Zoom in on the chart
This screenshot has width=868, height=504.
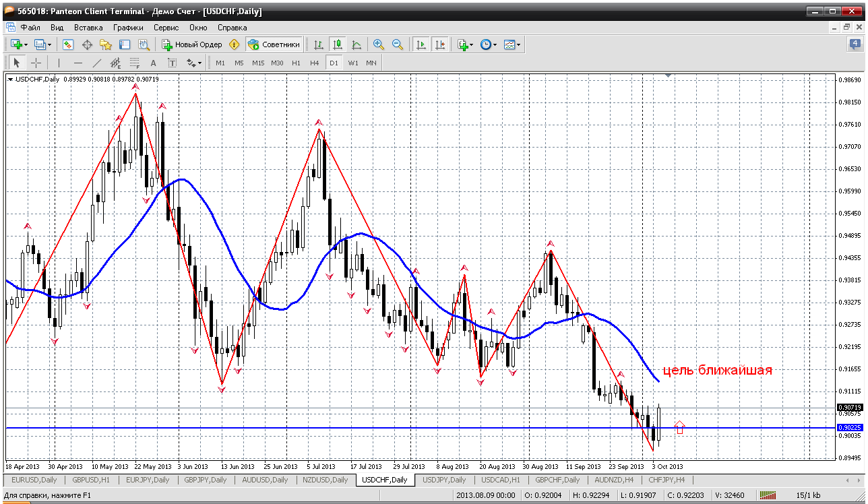coord(379,44)
